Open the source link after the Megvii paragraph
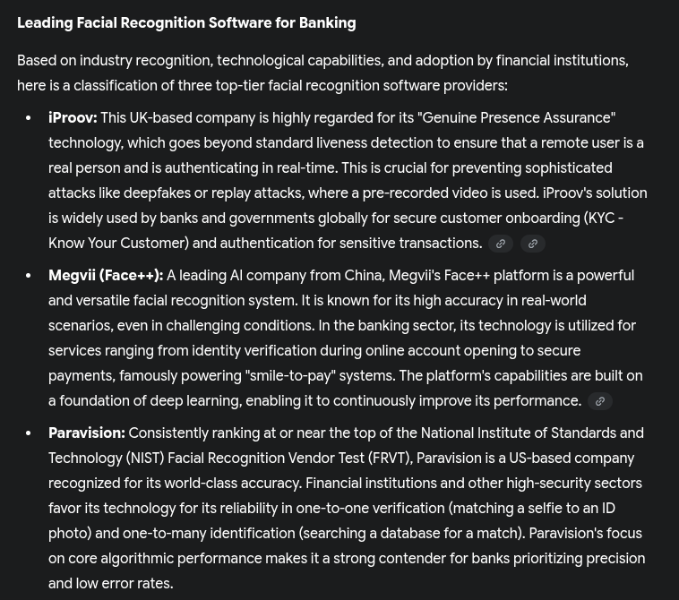 pos(600,401)
